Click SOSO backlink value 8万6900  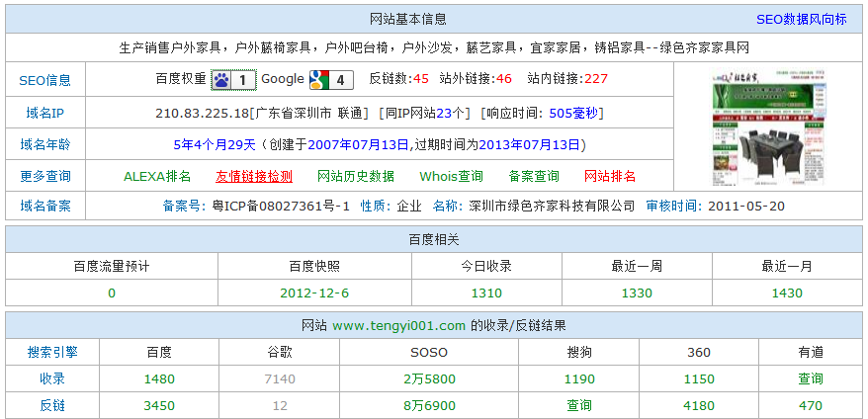[x=430, y=406]
